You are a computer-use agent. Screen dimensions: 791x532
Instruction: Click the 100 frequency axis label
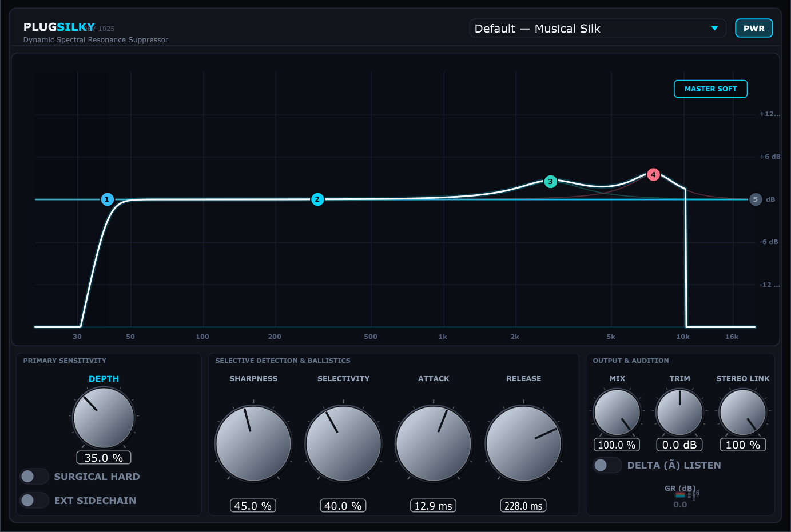202,337
